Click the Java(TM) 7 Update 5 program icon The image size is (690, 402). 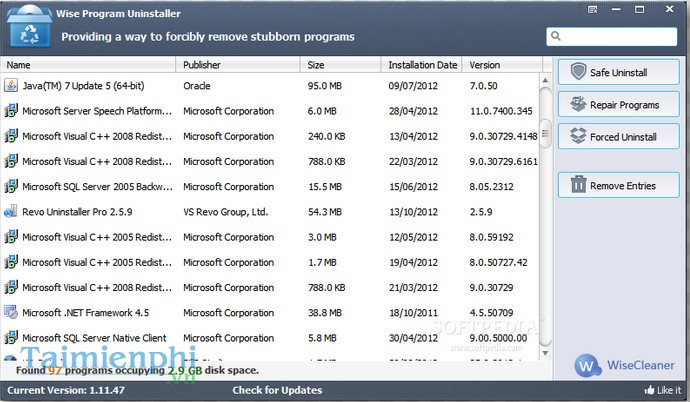pos(11,85)
